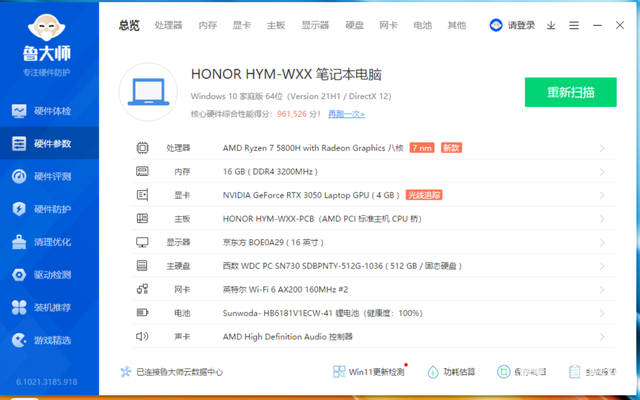640x400 pixels.
Task: Open the hamburger menu icon
Action: coord(574,25)
